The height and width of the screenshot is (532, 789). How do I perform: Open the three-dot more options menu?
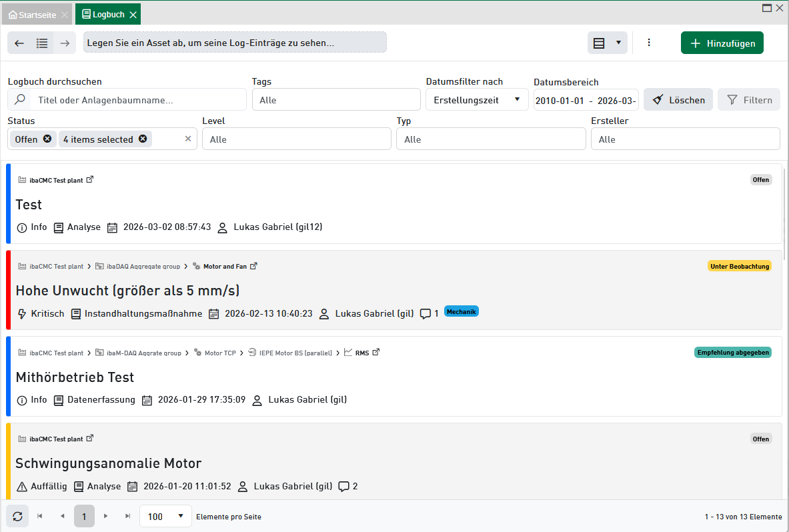coord(649,43)
